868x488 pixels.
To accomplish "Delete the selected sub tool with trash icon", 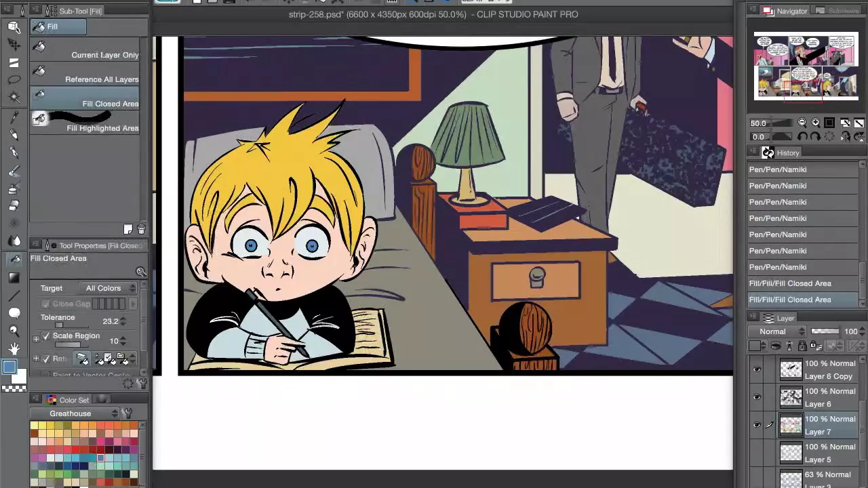I will [141, 230].
